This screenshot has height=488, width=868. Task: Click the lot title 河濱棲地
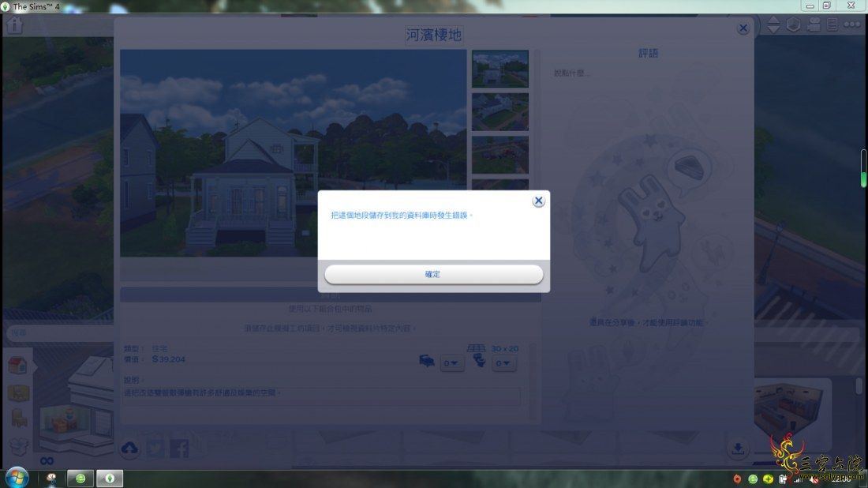[x=433, y=35]
